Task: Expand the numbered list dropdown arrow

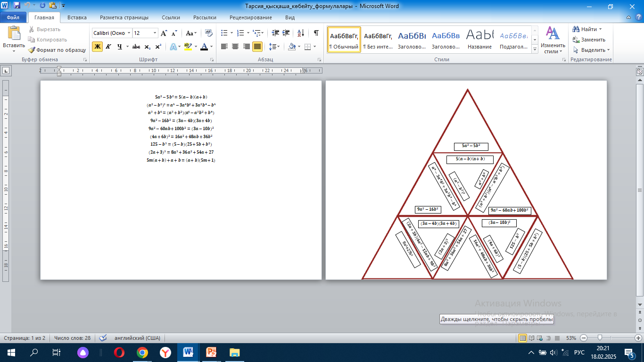Action: point(248,33)
